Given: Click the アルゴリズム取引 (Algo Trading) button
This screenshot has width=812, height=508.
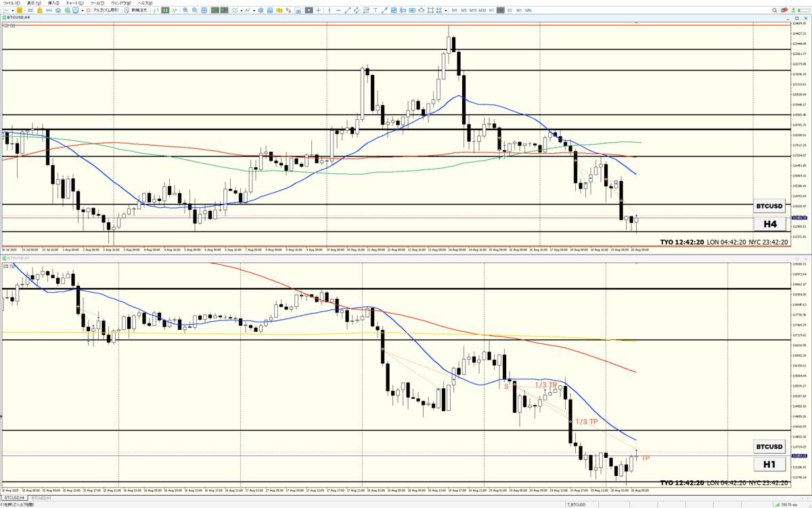Looking at the screenshot, I should pos(103,10).
